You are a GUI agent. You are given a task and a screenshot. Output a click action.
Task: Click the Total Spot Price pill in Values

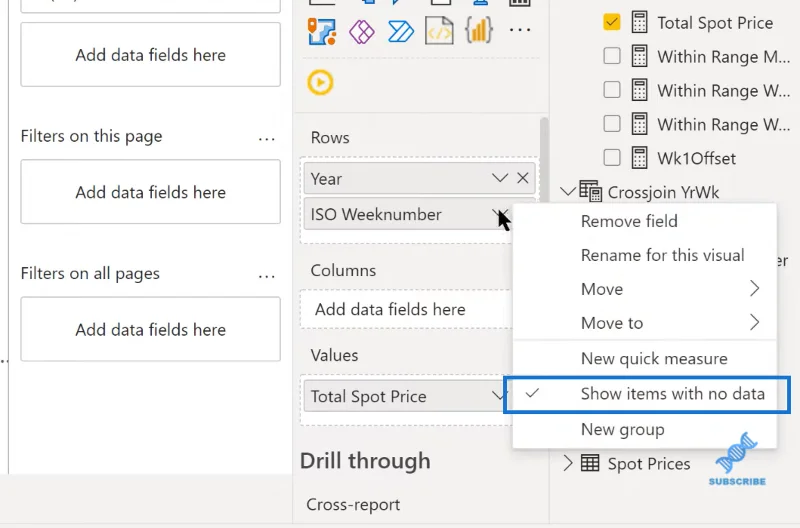click(406, 396)
